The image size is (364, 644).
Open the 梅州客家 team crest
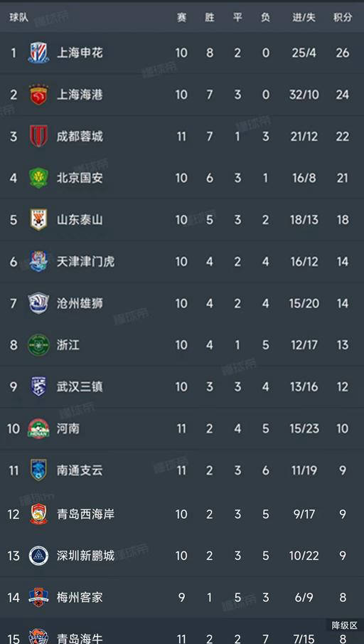[x=38, y=598]
